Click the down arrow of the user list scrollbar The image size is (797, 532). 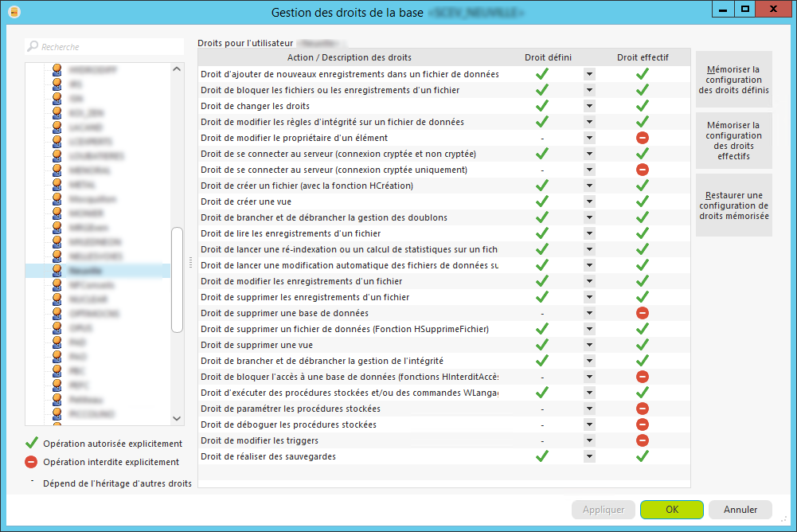178,418
